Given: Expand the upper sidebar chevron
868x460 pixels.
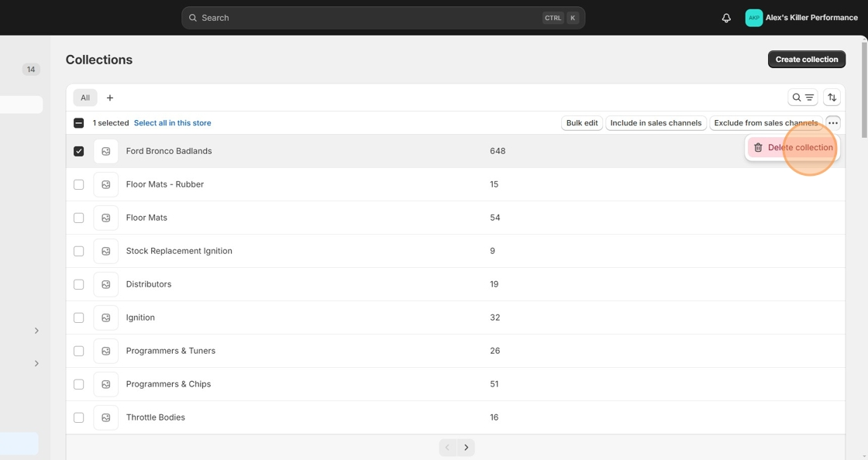Looking at the screenshot, I should click(x=36, y=331).
